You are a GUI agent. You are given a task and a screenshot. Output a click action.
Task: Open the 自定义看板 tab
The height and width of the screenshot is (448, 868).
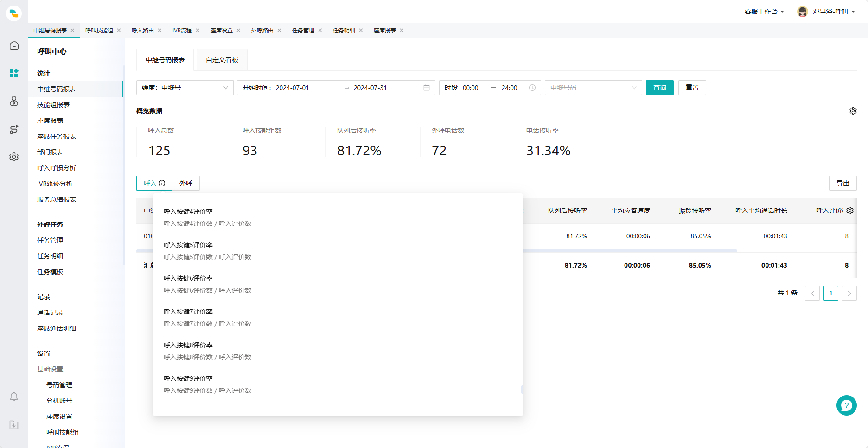coord(222,60)
